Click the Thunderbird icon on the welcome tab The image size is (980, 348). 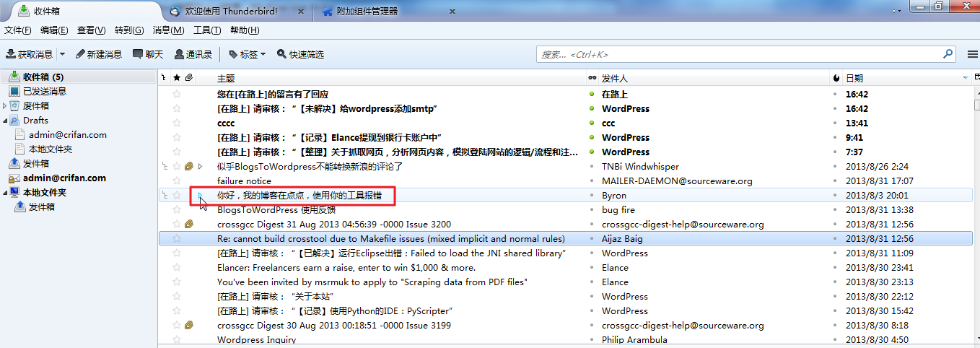[x=175, y=12]
